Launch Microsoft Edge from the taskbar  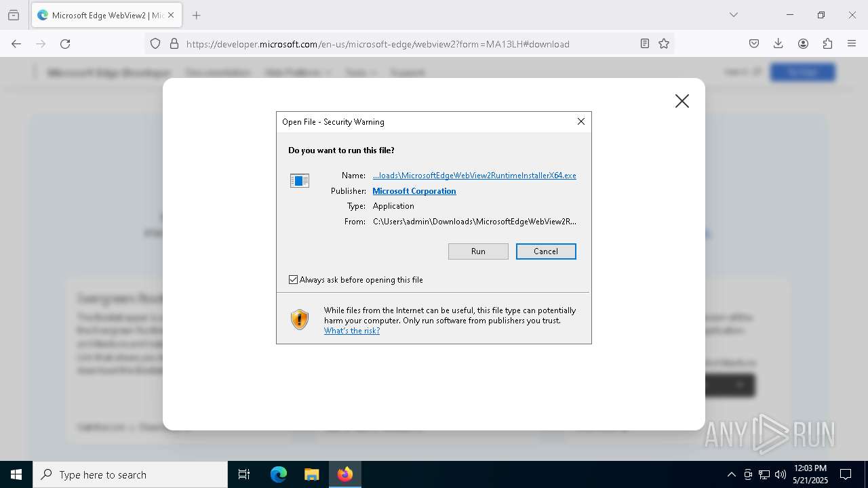tap(279, 474)
